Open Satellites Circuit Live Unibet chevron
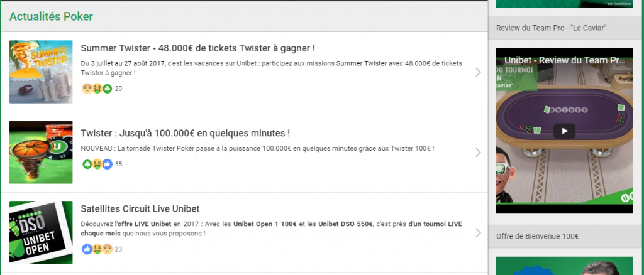 coord(478,233)
